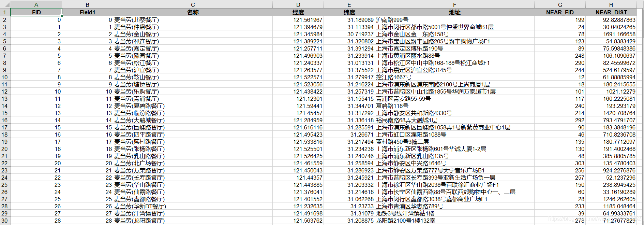
Task: Click the 地址 header cell
Action: [454, 12]
